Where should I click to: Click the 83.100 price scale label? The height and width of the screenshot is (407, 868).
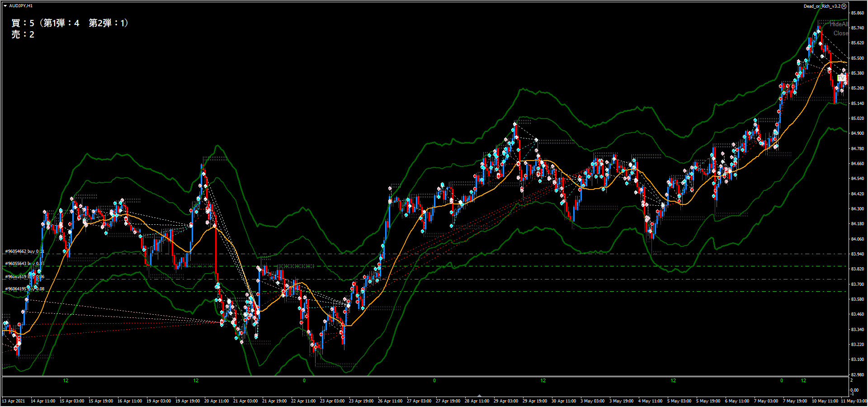[x=858, y=360]
